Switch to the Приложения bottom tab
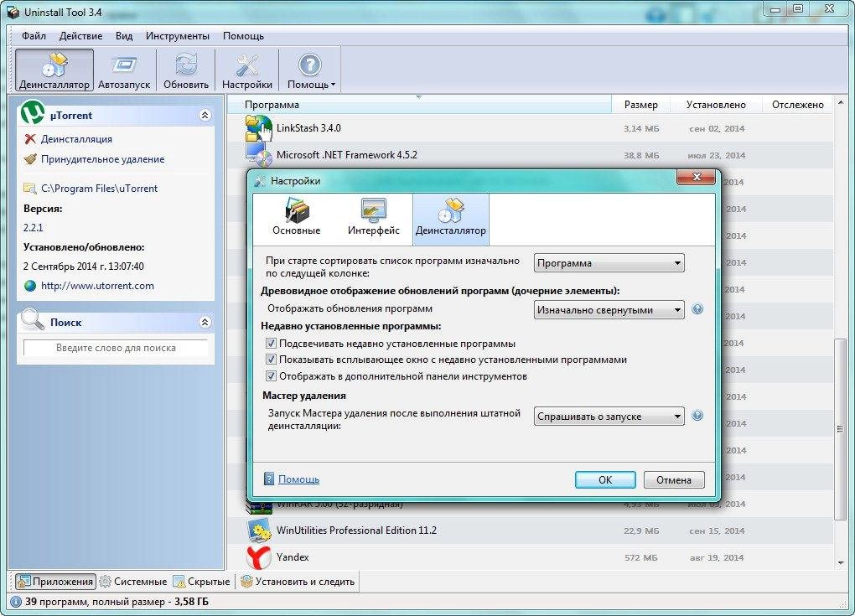The image size is (855, 616). 55,582
